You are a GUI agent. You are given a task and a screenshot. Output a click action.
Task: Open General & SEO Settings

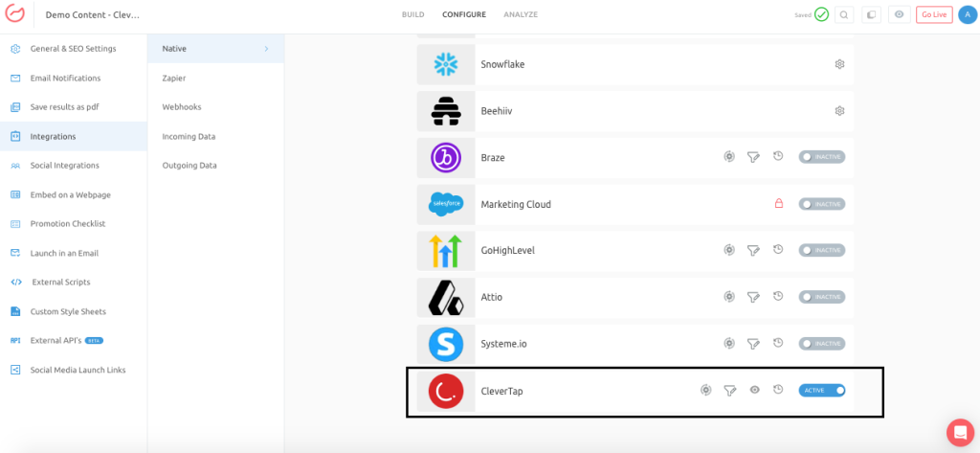[x=74, y=49]
